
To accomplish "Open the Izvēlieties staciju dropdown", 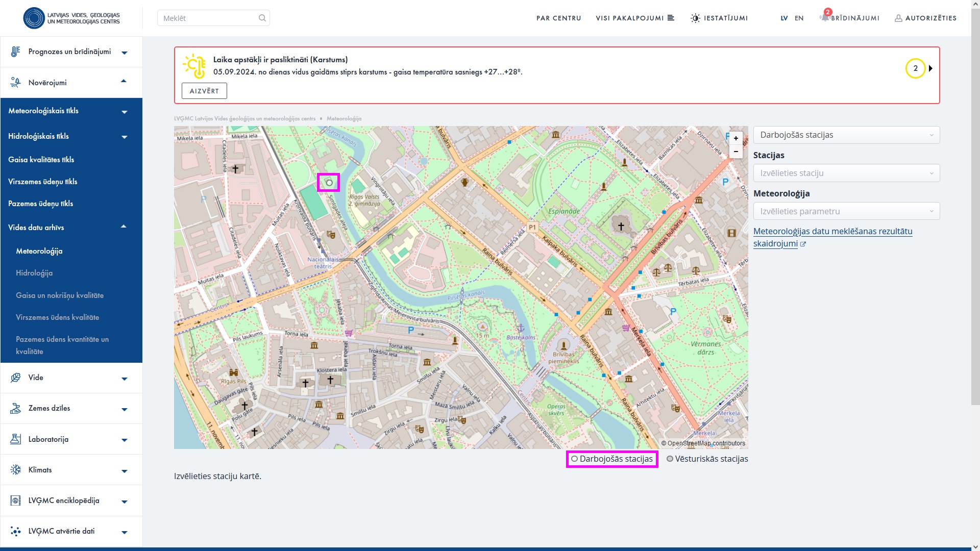I will [846, 173].
